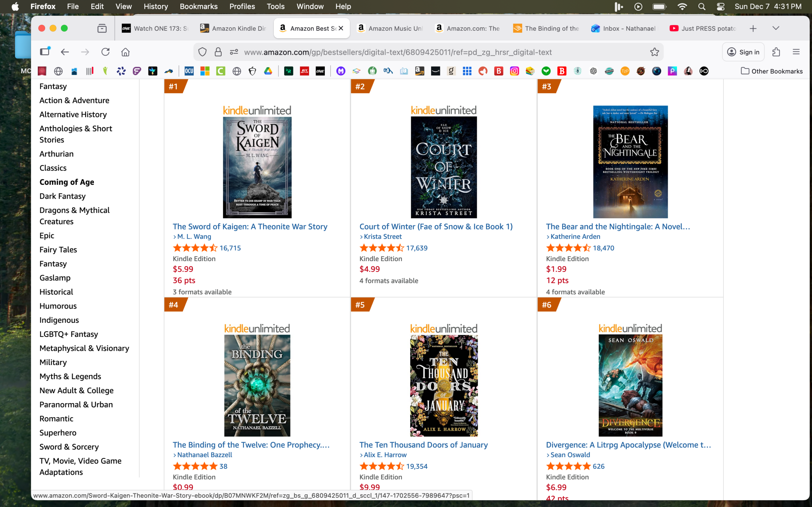812x507 pixels.
Task: Click the Instagram bookmark icon
Action: click(x=514, y=71)
